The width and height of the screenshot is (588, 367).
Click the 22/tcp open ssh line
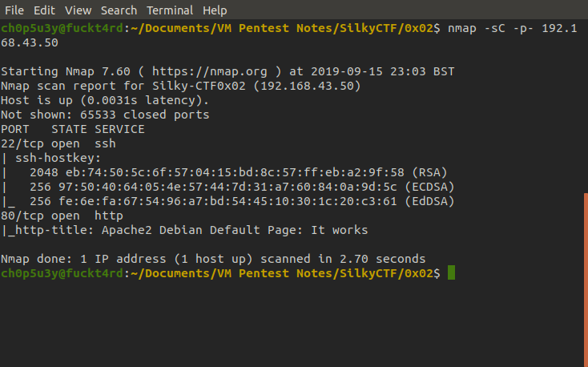coord(58,143)
